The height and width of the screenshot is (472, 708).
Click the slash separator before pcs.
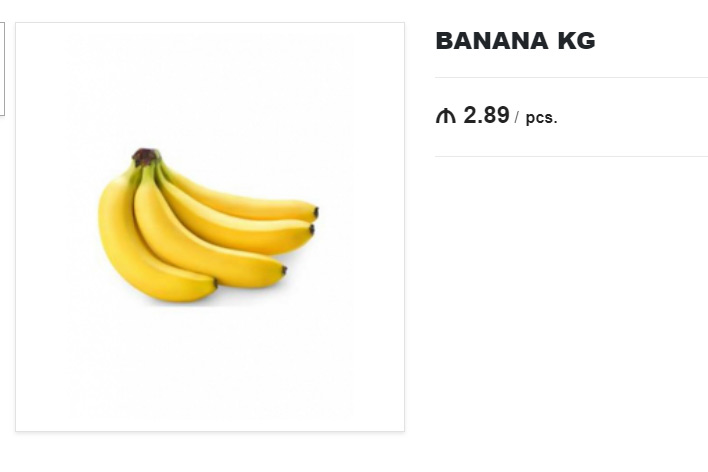pos(517,118)
